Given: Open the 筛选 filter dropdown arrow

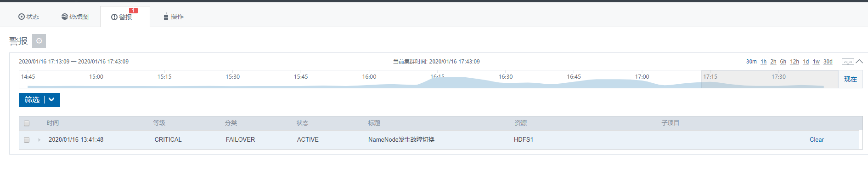Looking at the screenshot, I should coord(52,100).
